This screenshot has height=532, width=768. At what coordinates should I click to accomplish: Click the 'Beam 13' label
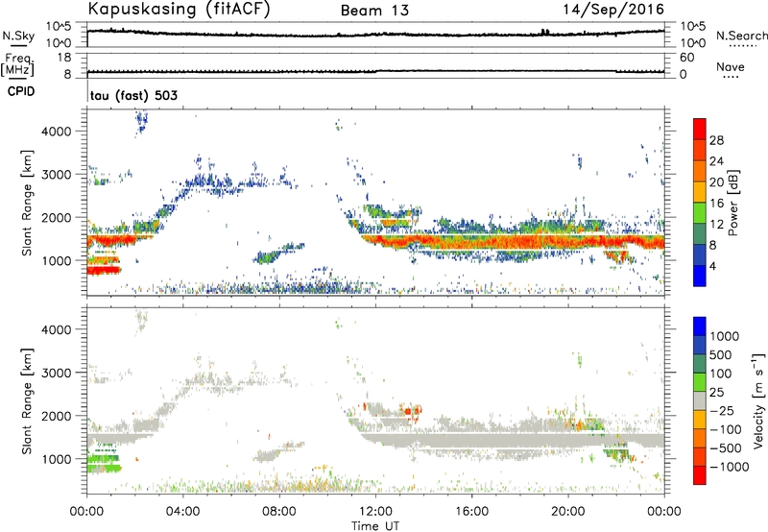(x=374, y=11)
